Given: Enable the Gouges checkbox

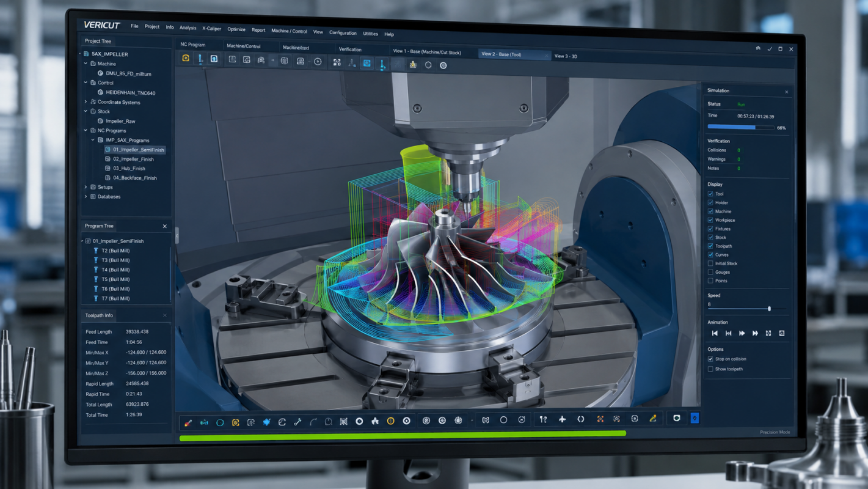Looking at the screenshot, I should [x=710, y=272].
